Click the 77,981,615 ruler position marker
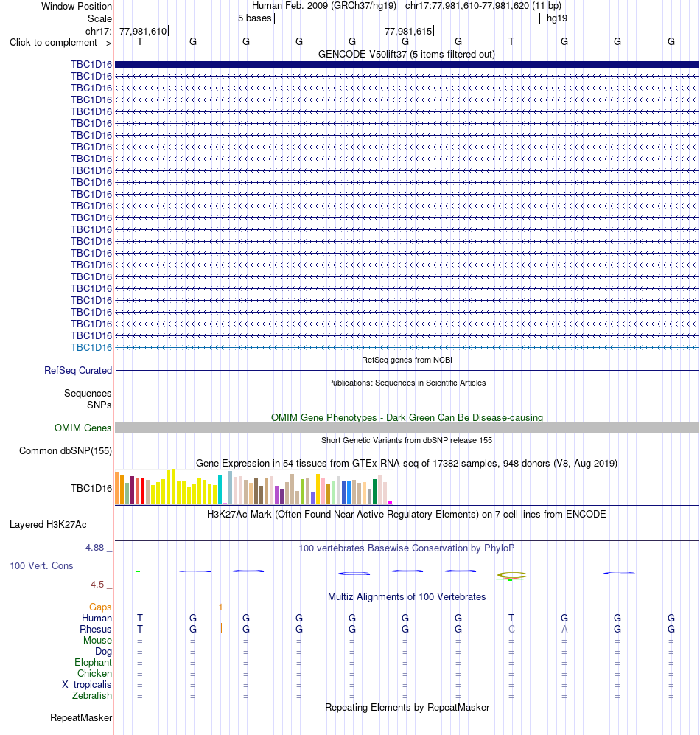 [408, 32]
